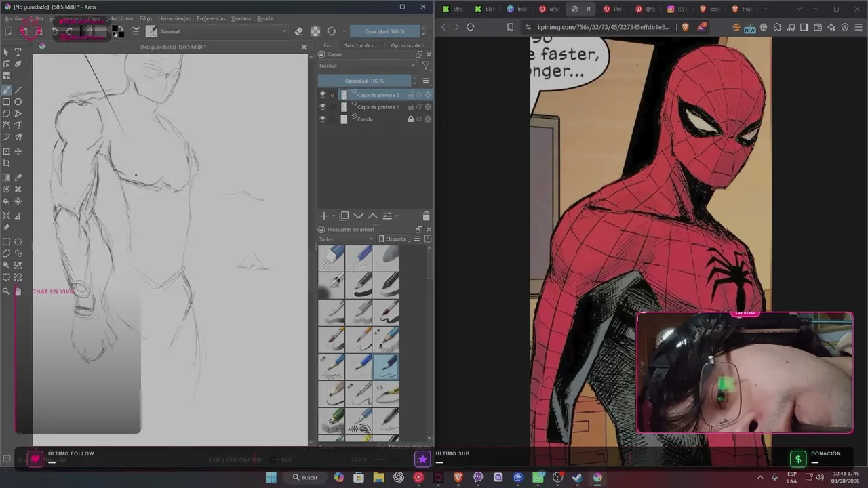Open layer options menu beside opacity
Viewport: 868px width, 488px height.
426,81
